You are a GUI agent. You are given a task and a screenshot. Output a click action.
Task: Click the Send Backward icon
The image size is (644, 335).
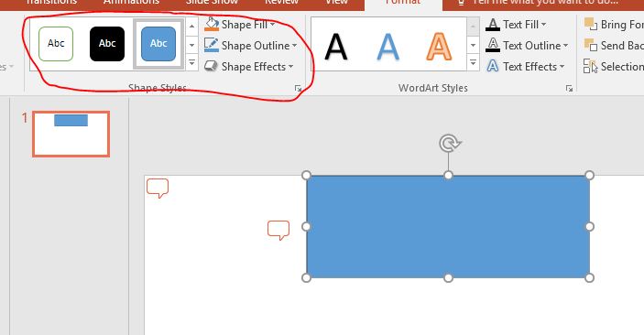[591, 45]
